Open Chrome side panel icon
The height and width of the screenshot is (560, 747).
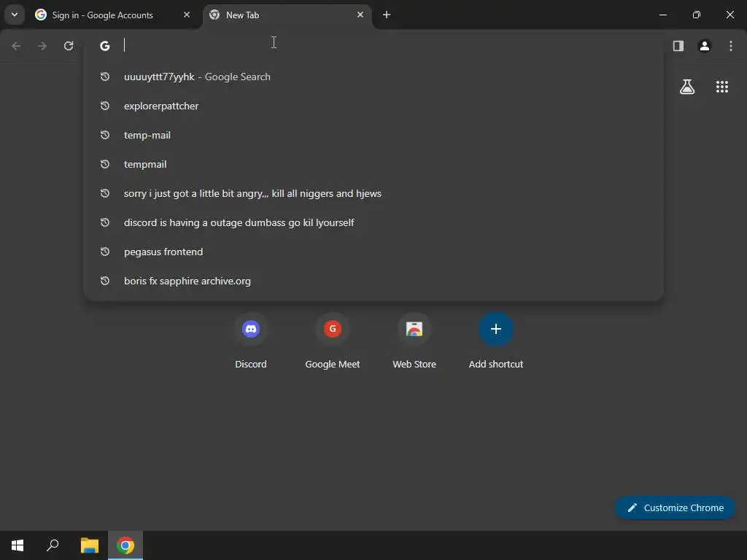tap(678, 46)
